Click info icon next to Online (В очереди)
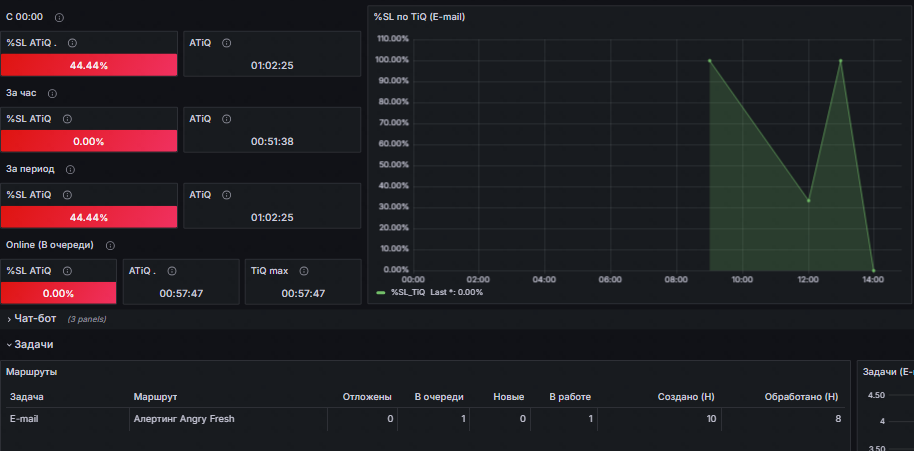The width and height of the screenshot is (914, 451). pos(110,245)
